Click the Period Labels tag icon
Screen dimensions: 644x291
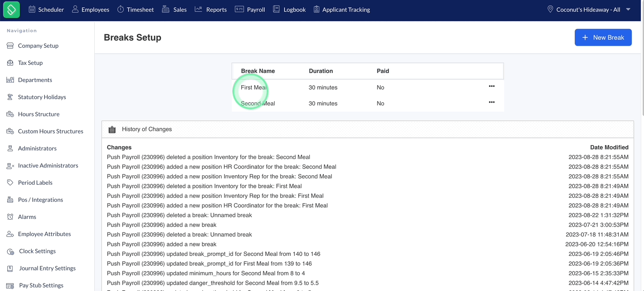tap(10, 182)
